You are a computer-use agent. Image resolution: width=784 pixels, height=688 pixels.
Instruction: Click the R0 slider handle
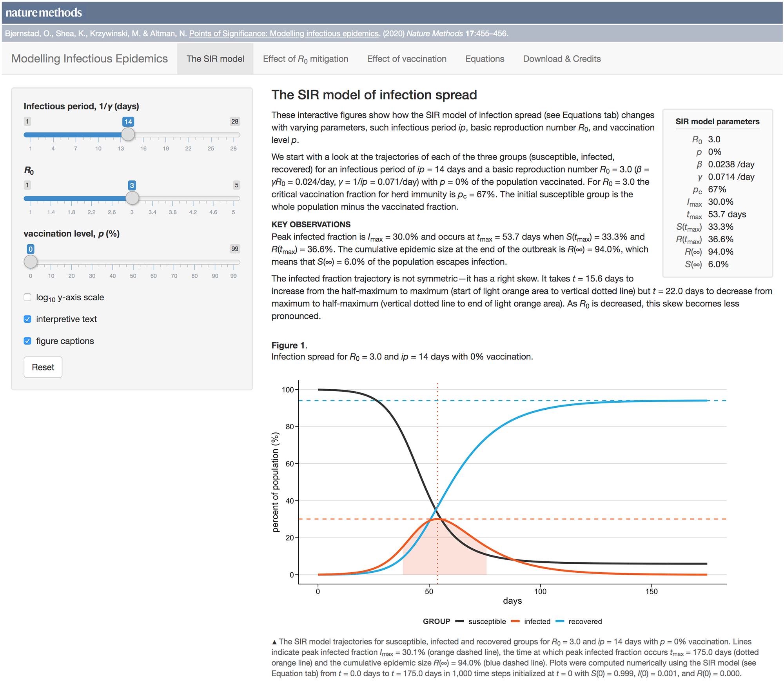tap(132, 198)
